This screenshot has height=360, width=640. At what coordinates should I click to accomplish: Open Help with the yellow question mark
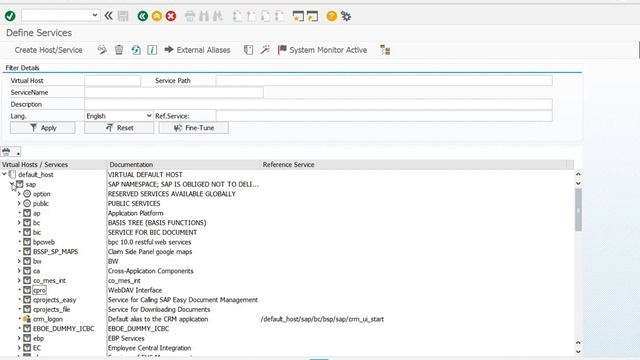332,16
